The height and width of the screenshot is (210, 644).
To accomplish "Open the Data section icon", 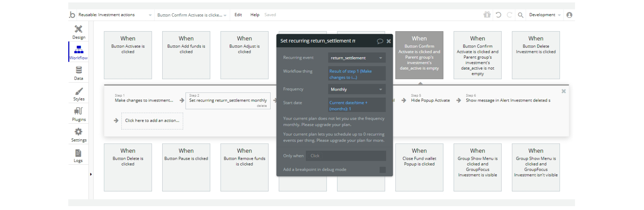I will tap(78, 73).
